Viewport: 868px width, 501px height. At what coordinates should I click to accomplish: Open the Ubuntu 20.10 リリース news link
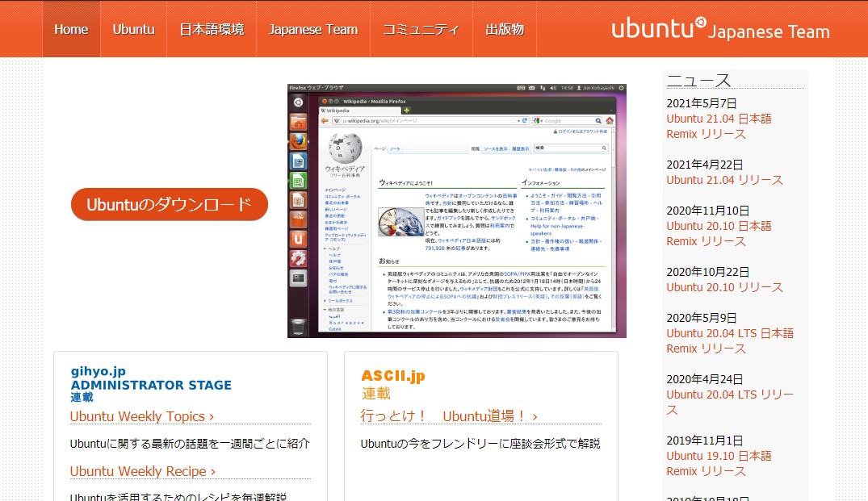724,287
